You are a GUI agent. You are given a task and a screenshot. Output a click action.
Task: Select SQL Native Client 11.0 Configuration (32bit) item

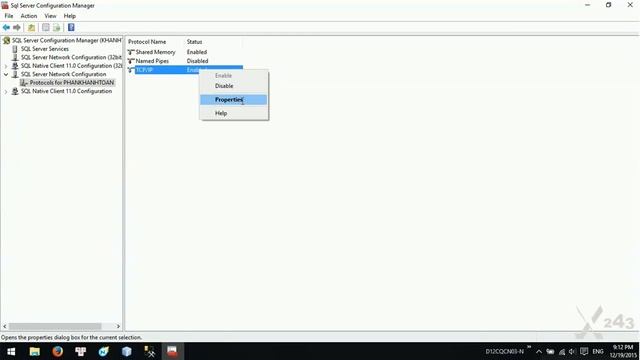[x=71, y=66]
